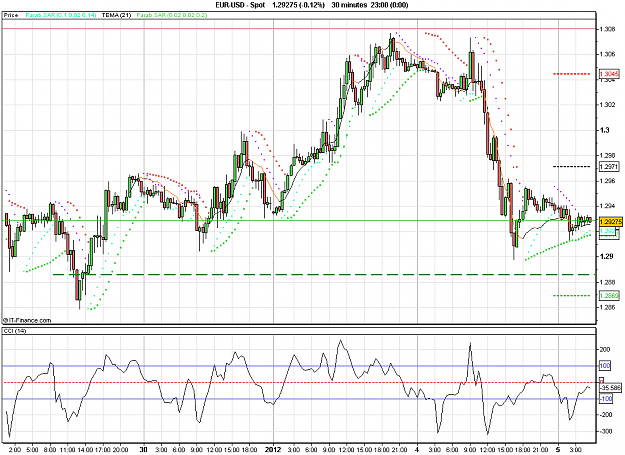This screenshot has width=625, height=455.
Task: Click the blue -100 CCI level tag
Action: click(x=606, y=399)
